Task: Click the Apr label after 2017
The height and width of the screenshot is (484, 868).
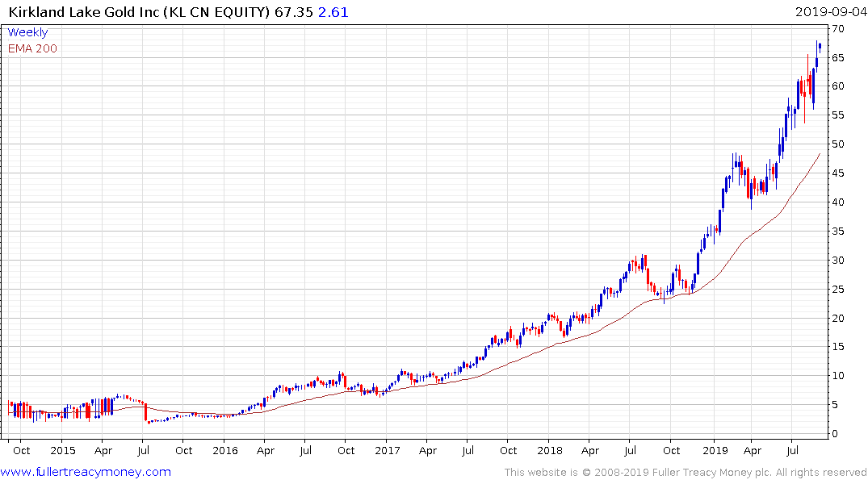Action: coord(427,451)
